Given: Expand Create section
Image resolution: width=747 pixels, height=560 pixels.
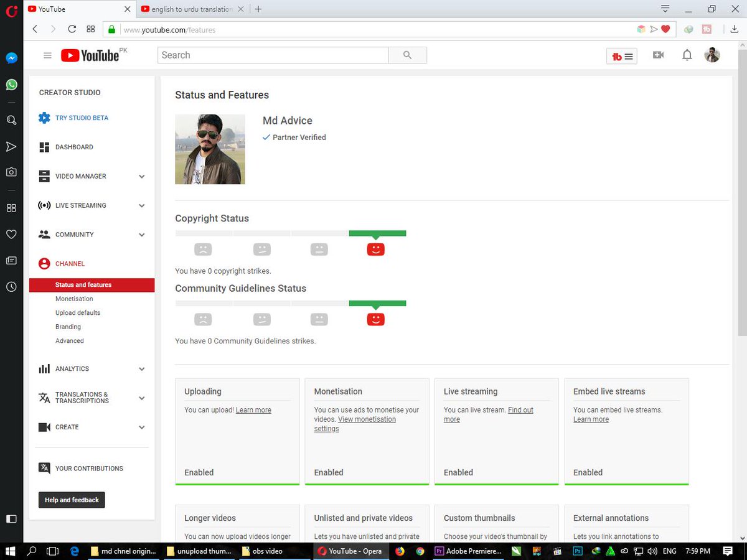Looking at the screenshot, I should [x=142, y=427].
